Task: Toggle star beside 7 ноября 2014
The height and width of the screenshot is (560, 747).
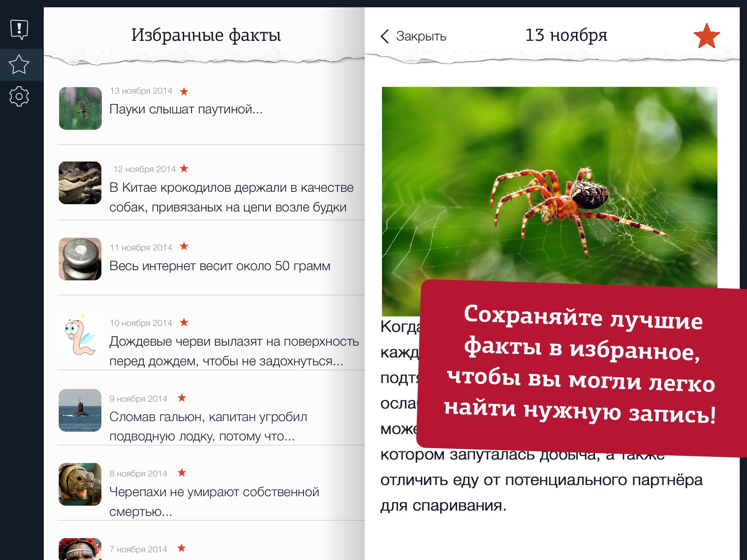Action: coord(182,548)
